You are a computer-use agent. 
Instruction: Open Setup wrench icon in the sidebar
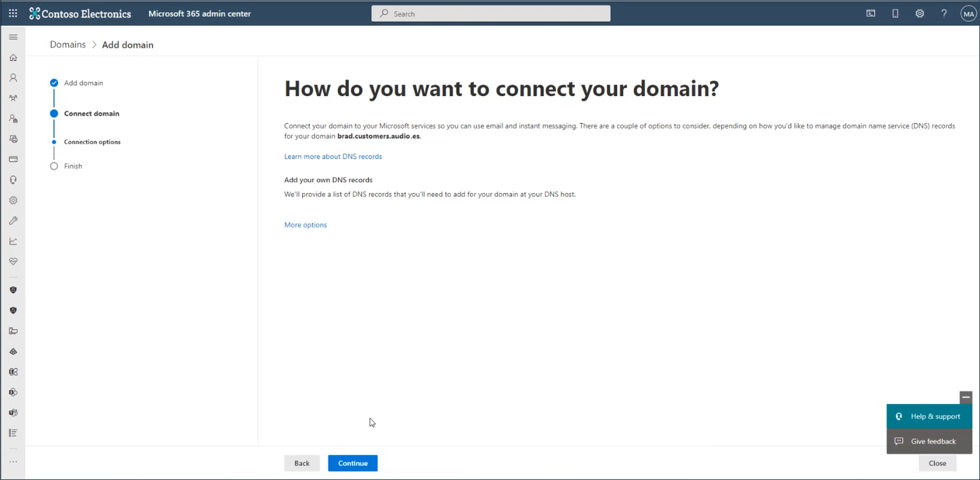tap(13, 221)
